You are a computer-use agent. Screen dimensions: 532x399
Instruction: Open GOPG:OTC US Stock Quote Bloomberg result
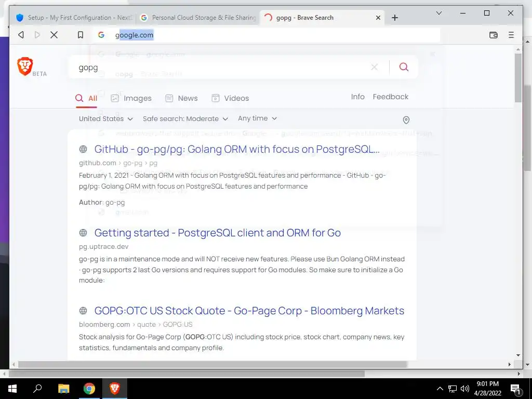pyautogui.click(x=249, y=311)
